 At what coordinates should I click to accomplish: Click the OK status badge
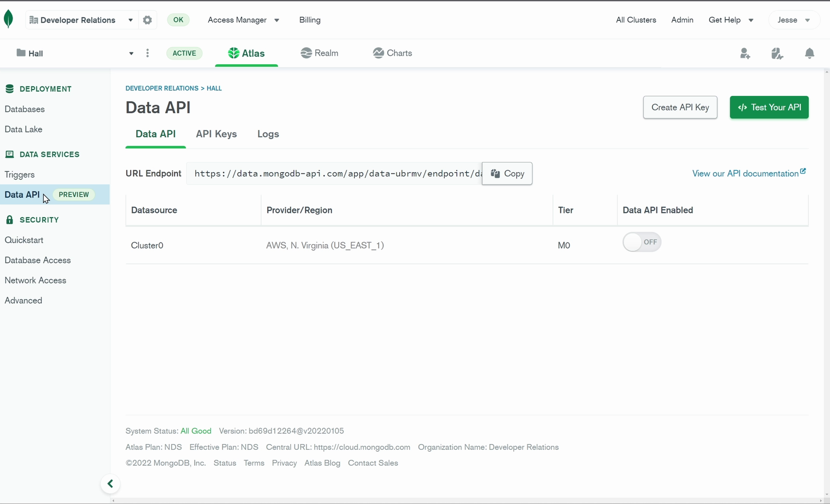coord(178,20)
